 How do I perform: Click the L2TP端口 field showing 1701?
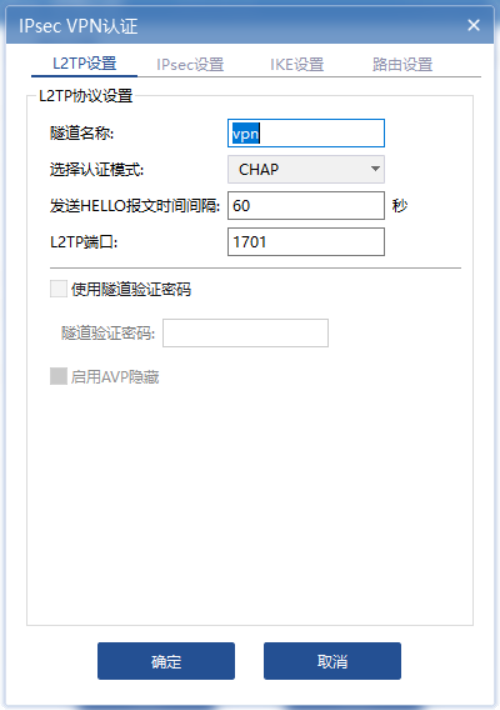306,242
